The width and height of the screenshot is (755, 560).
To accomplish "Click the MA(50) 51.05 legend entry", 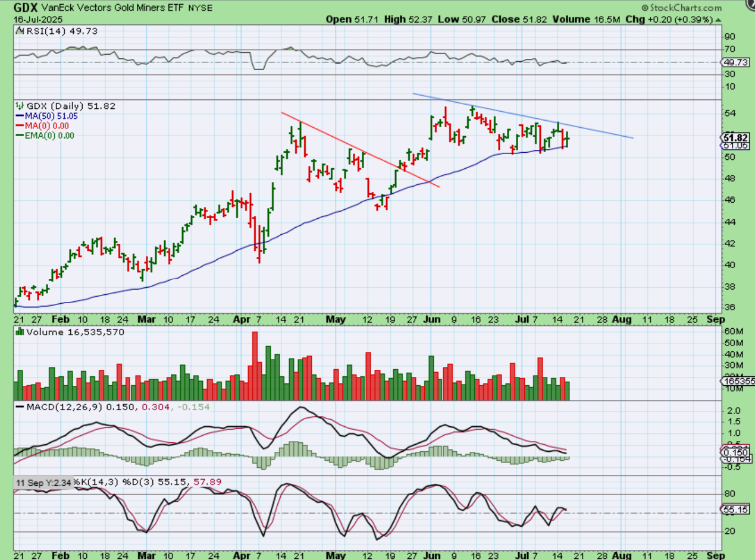I will [x=48, y=116].
